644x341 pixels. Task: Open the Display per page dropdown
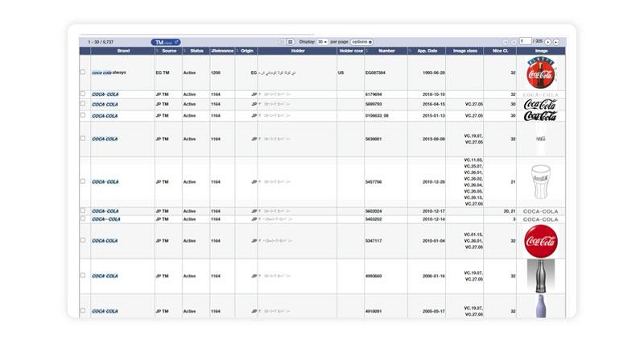point(322,42)
